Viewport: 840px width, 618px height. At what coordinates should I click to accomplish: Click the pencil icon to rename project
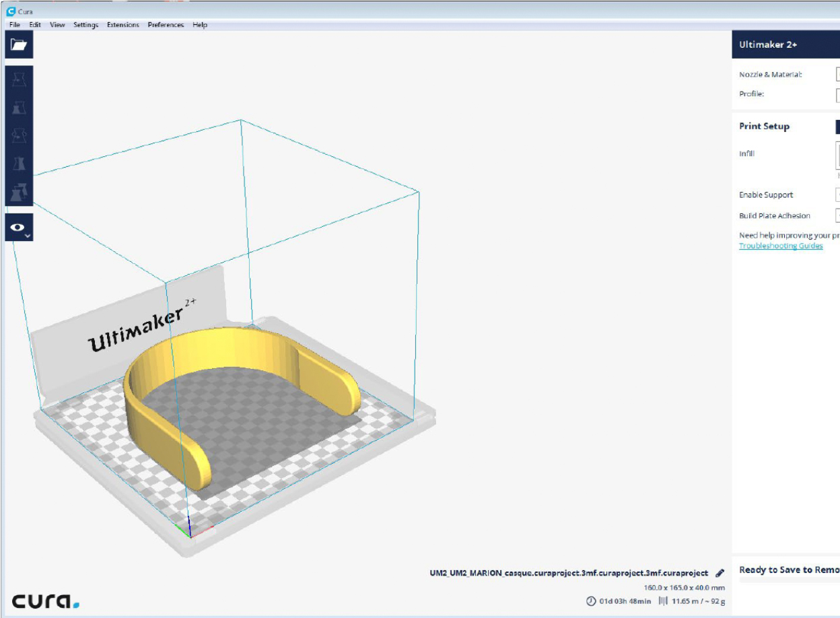(x=720, y=573)
